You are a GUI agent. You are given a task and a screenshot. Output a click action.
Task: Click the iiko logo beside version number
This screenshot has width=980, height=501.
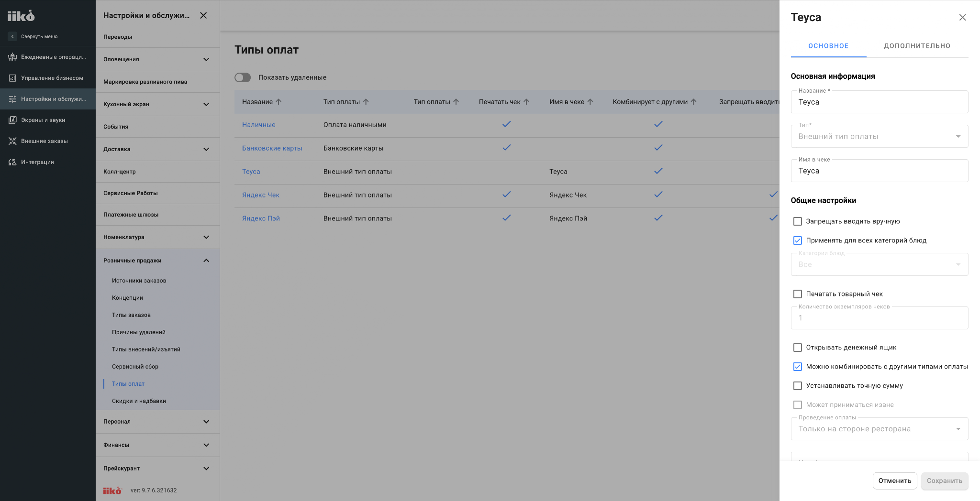[112, 490]
